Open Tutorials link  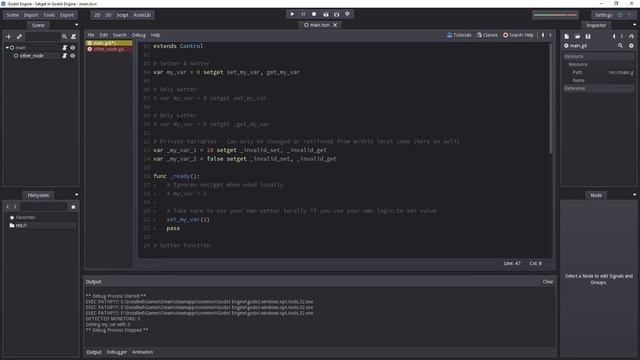[x=459, y=35]
